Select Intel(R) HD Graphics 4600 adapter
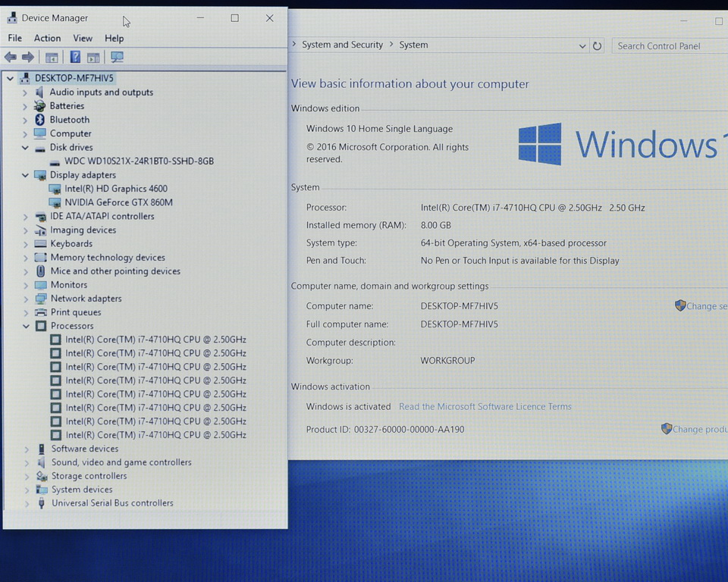 click(115, 189)
